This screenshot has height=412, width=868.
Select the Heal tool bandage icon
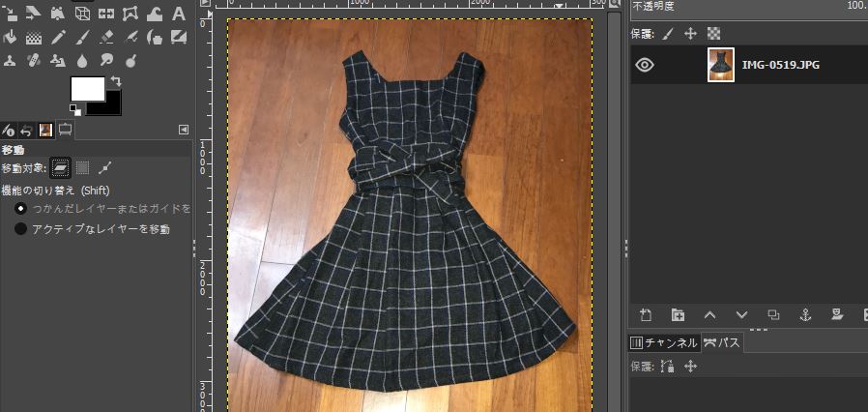[x=34, y=62]
